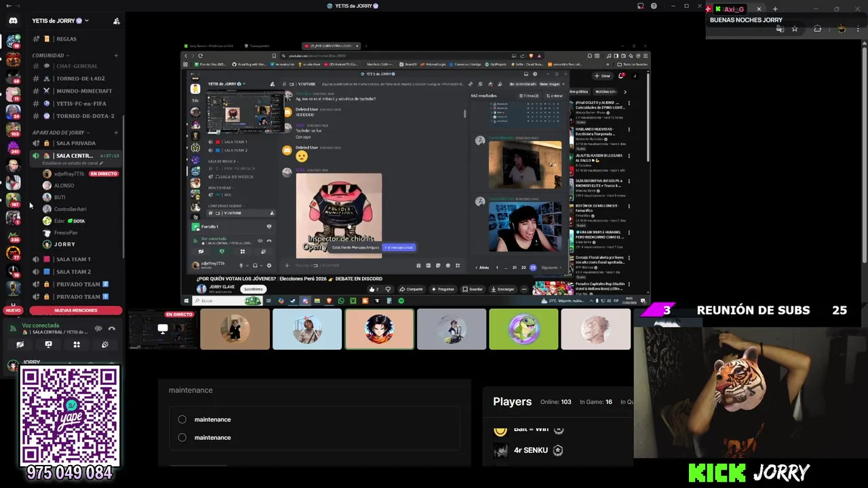Image resolution: width=868 pixels, height=488 pixels.
Task: Join the SALA PRIVADA voice channel
Action: [76, 143]
